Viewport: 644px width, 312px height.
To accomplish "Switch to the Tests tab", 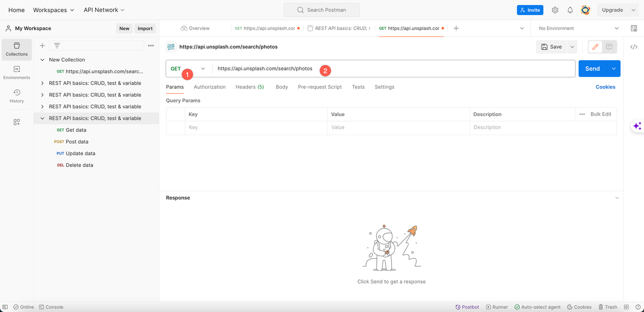I will (x=358, y=87).
